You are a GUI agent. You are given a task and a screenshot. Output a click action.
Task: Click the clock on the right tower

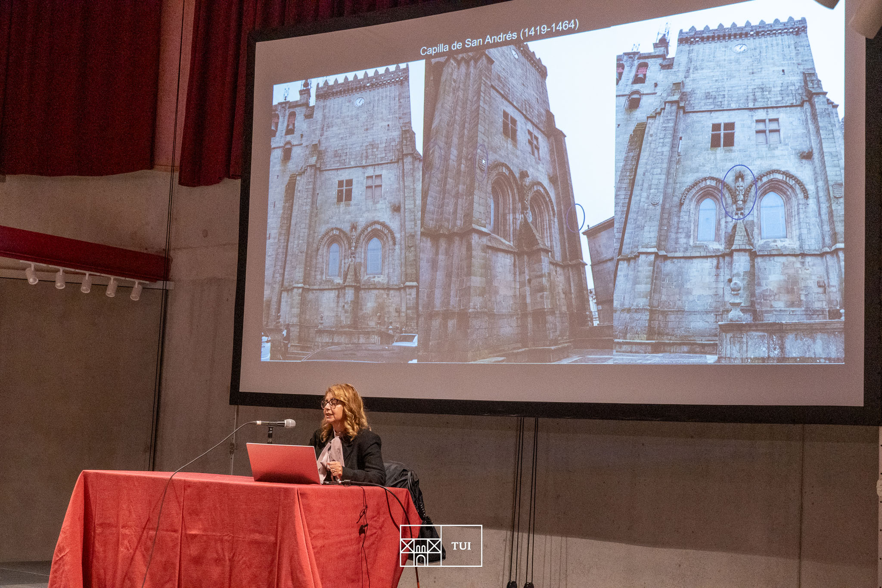pyautogui.click(x=740, y=48)
